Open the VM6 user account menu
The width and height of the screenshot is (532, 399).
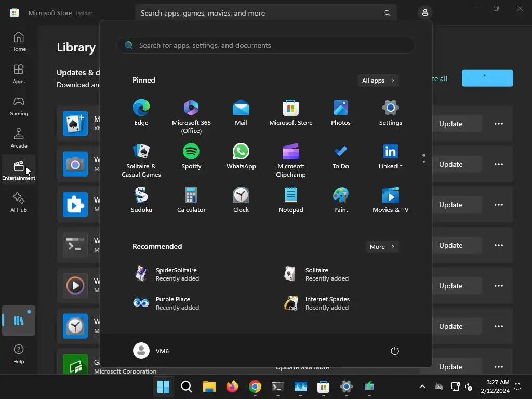click(x=151, y=351)
